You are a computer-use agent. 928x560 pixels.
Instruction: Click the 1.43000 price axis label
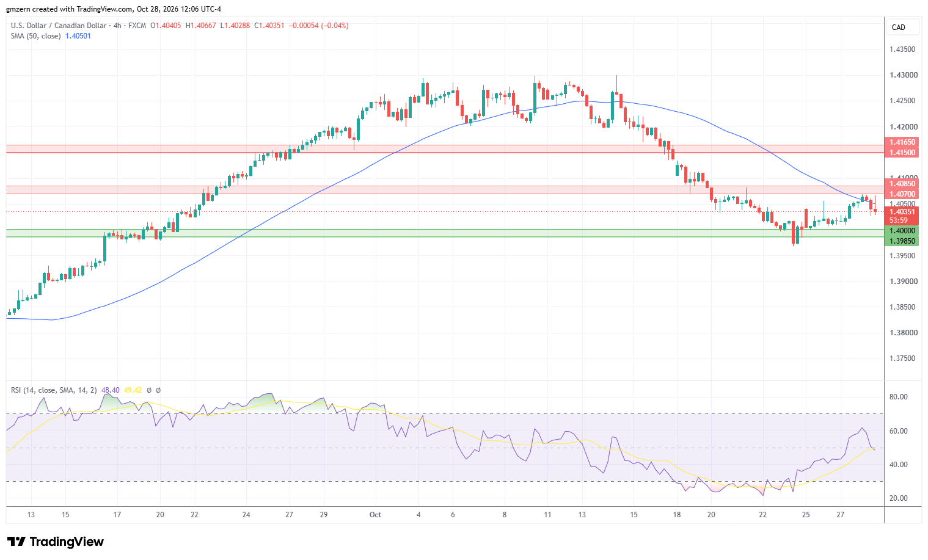[x=902, y=75]
